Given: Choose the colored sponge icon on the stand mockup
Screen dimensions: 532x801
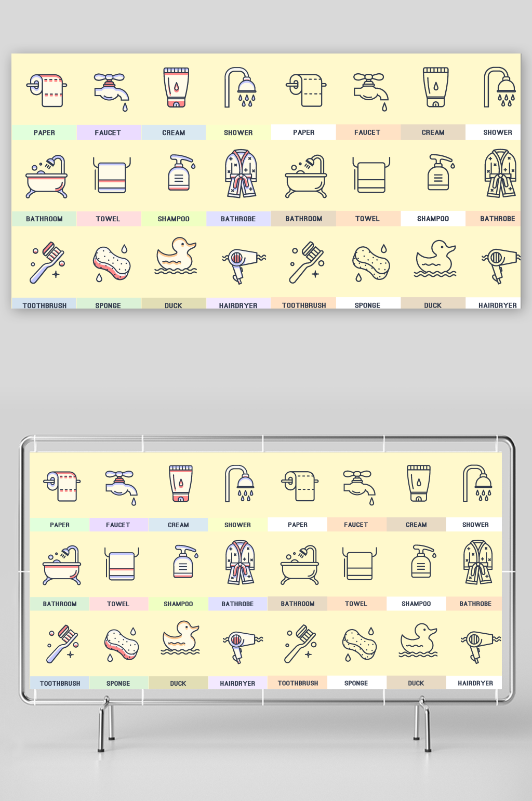Looking at the screenshot, I should [x=122, y=644].
